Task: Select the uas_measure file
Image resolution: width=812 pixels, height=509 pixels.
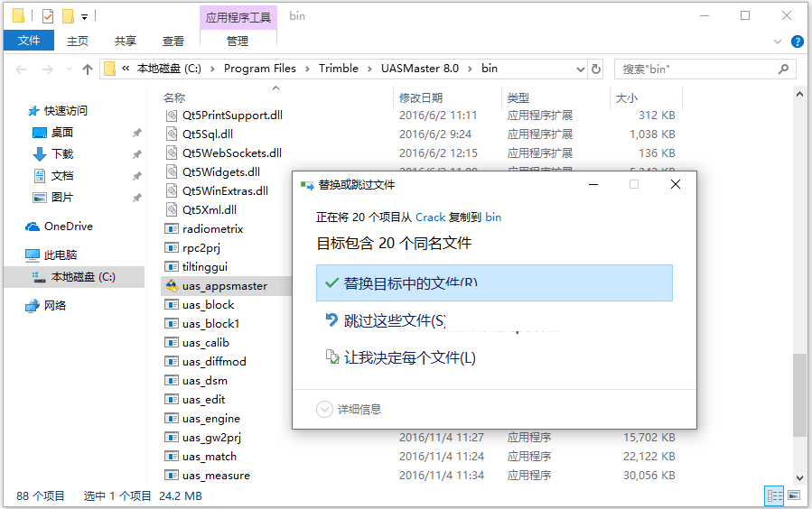Action: click(x=216, y=476)
